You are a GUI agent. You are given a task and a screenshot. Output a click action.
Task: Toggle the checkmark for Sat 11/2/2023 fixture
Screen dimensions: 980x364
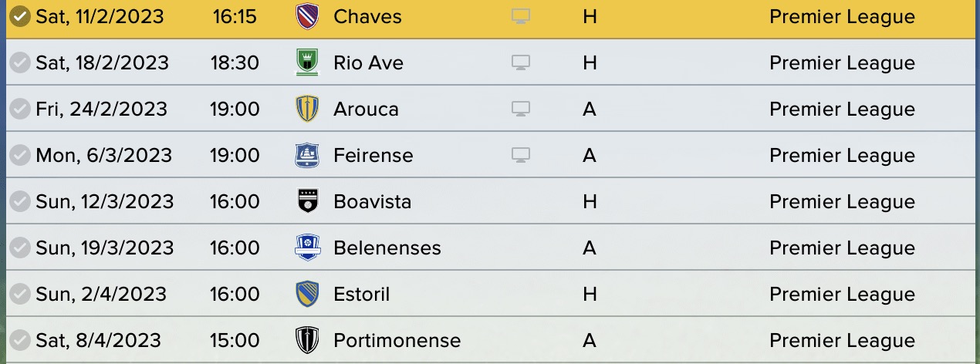pos(20,17)
